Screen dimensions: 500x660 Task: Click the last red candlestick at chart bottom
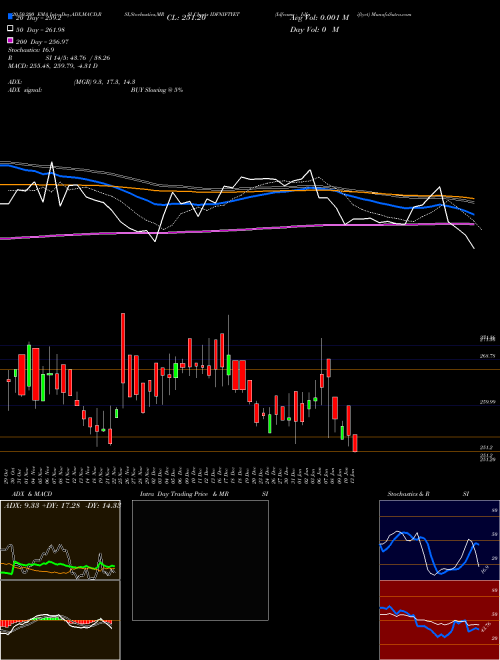(x=355, y=443)
